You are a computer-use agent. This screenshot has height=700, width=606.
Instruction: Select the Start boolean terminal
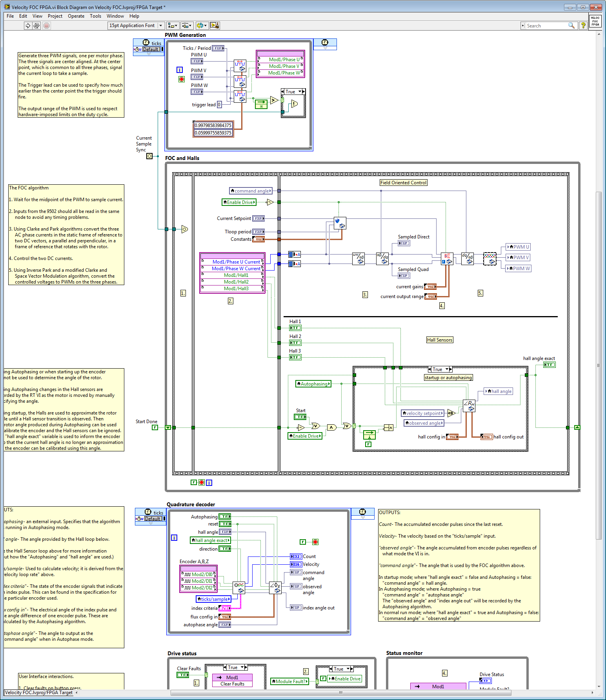[300, 417]
